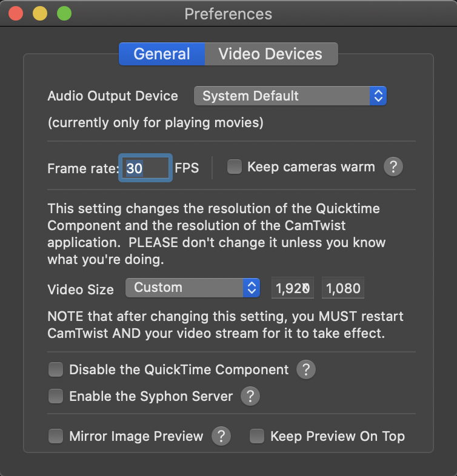Click help icon beside Keep cameras warm

tap(393, 167)
